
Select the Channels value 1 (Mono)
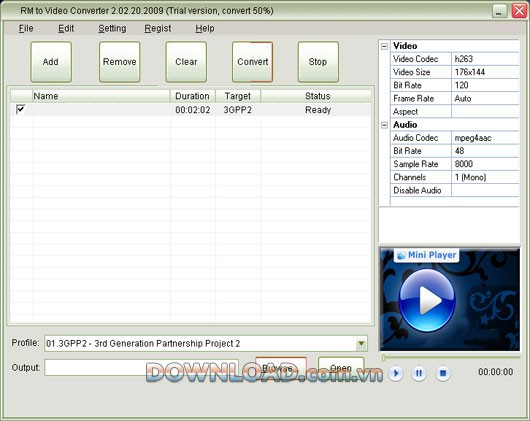(485, 177)
